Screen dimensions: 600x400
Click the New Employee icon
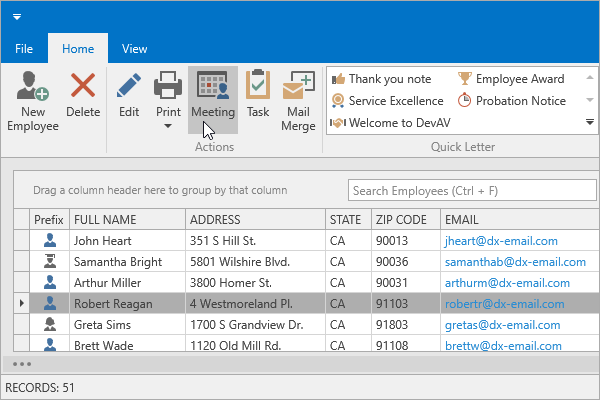pos(33,88)
